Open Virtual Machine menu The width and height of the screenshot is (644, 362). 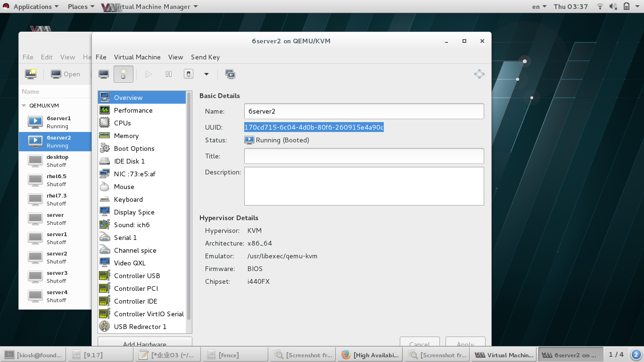tap(137, 57)
